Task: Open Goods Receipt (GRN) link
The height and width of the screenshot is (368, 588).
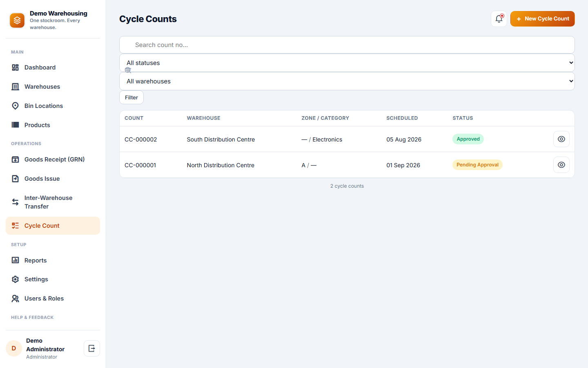Action: pyautogui.click(x=53, y=159)
